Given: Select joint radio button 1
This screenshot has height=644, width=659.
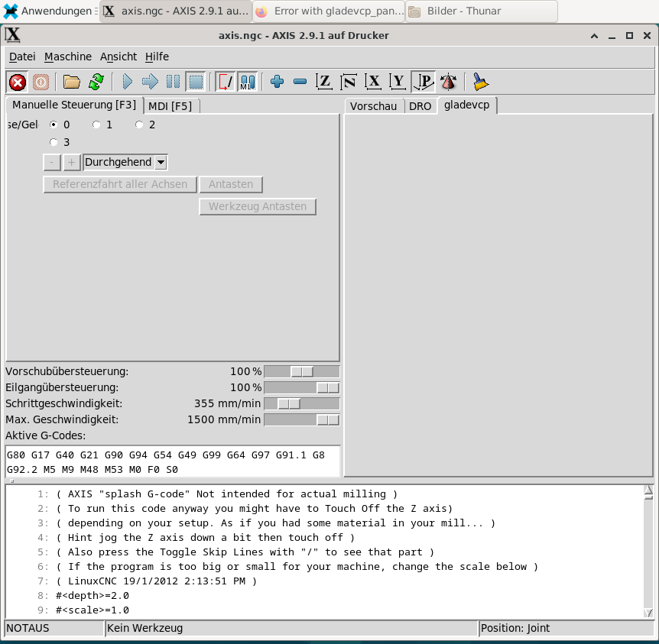Looking at the screenshot, I should tap(96, 125).
